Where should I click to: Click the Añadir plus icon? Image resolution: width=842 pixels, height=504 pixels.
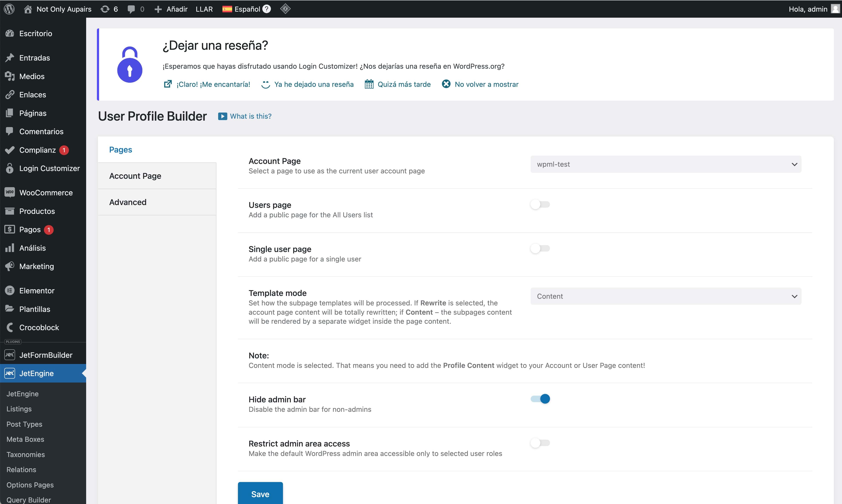point(158,9)
